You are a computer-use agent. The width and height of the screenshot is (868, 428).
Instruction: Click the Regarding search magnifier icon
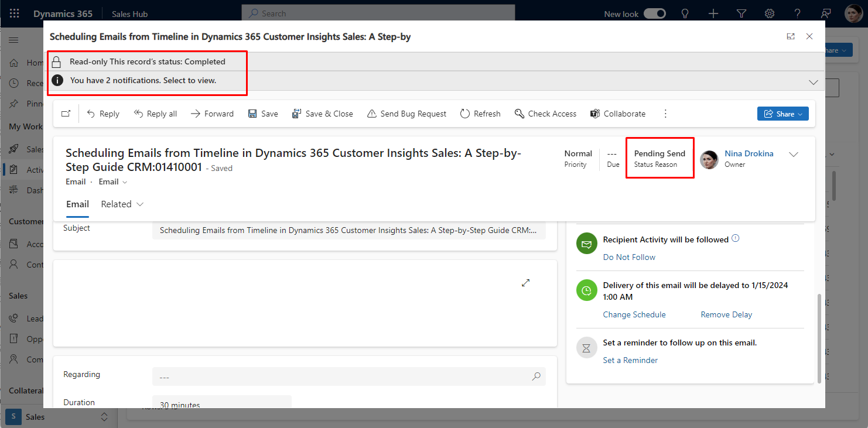pyautogui.click(x=536, y=377)
